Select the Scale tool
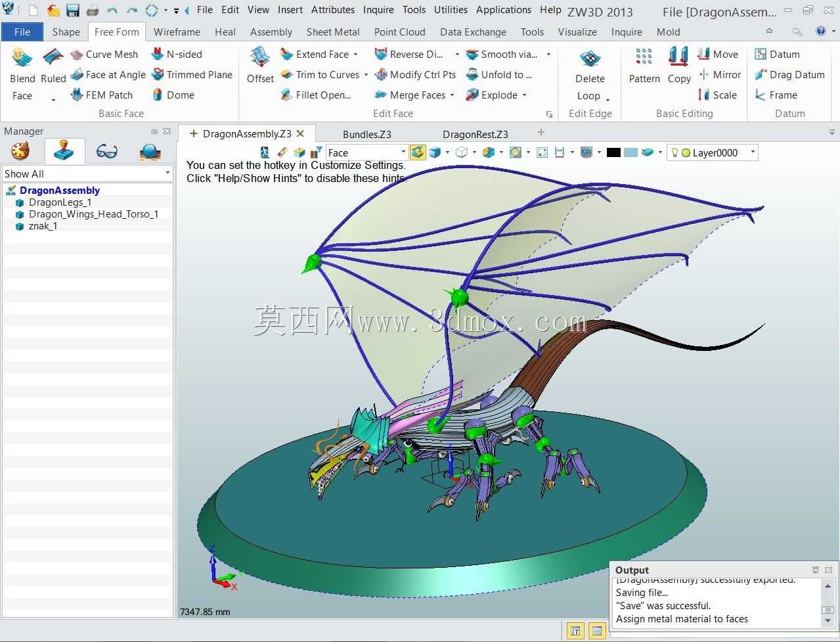Screen dimensions: 840x642 click(x=717, y=95)
